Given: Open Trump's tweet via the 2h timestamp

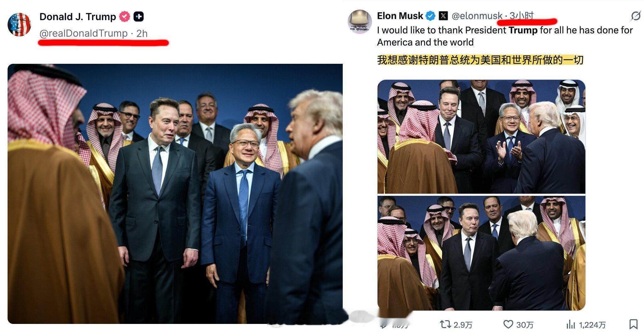Looking at the screenshot, I should click(142, 33).
